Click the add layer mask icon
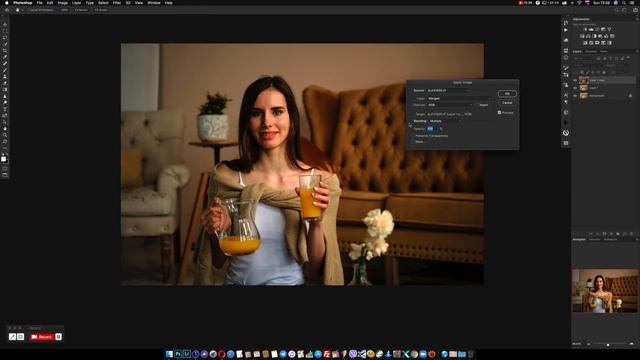This screenshot has height=360, width=640. point(604,234)
